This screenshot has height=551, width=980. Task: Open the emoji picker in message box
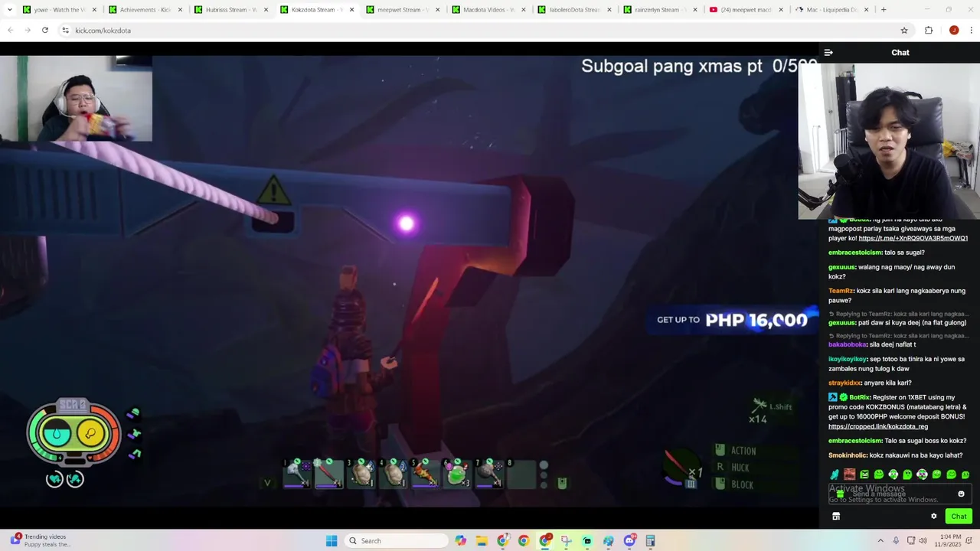click(x=961, y=494)
